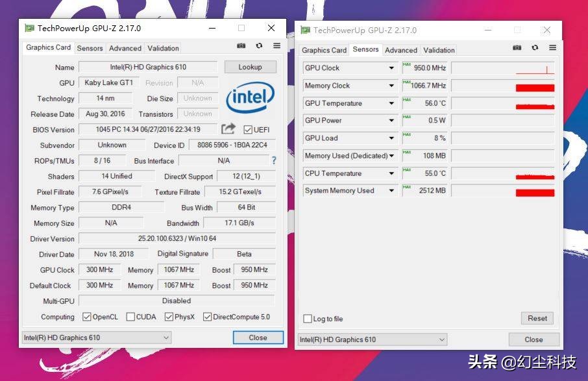
Task: Open GPU Load sensor dropdown
Action: [391, 138]
